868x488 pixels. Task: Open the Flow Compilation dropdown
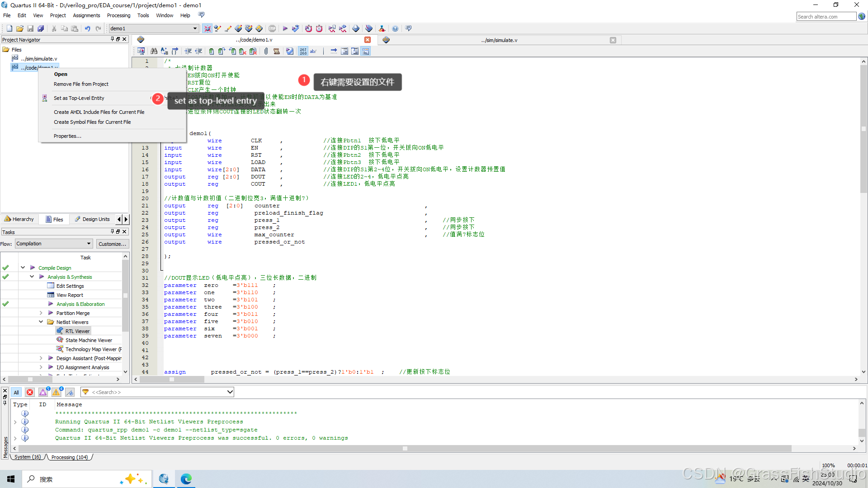[x=53, y=244]
